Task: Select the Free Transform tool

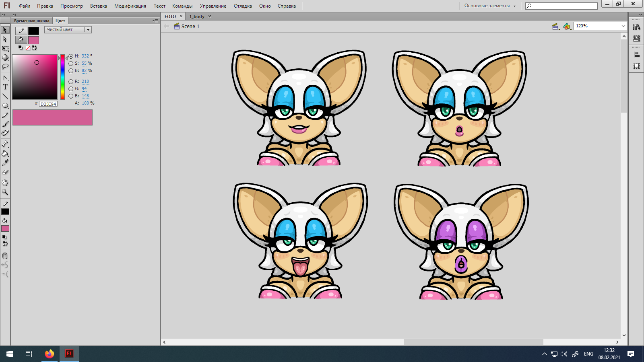Action: tap(5, 48)
